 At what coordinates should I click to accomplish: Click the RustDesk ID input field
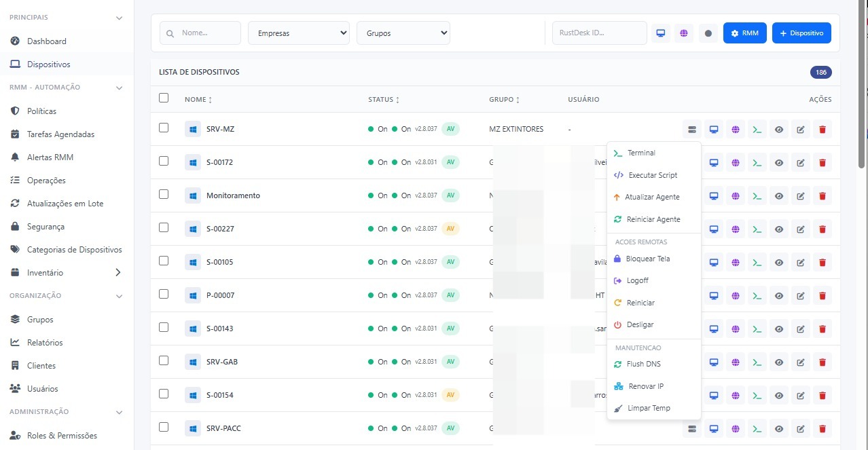(x=599, y=33)
